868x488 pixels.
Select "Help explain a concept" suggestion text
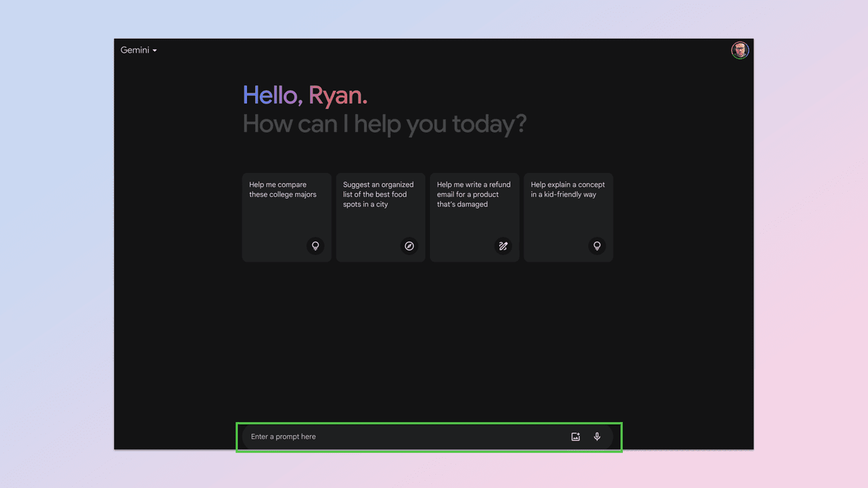tap(568, 190)
